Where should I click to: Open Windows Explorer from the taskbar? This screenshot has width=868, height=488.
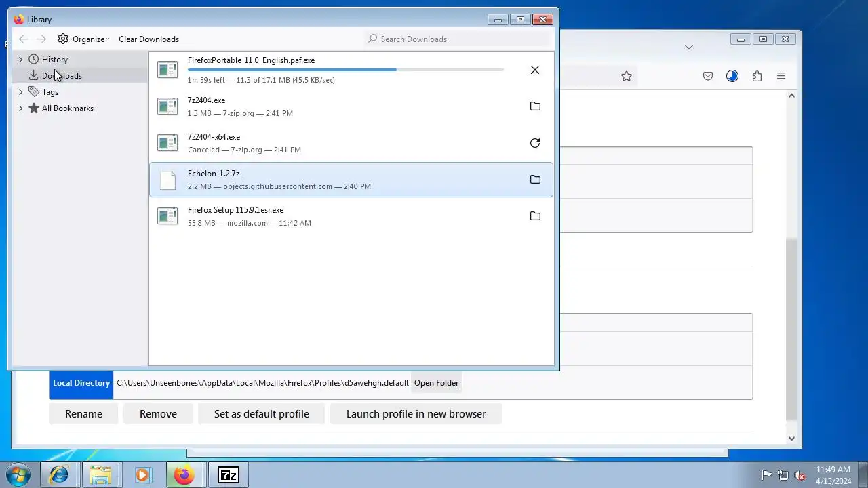(x=100, y=475)
